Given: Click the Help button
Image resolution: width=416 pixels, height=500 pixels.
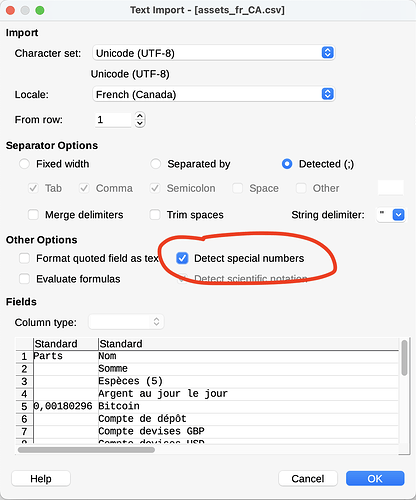Looking at the screenshot, I should [41, 479].
